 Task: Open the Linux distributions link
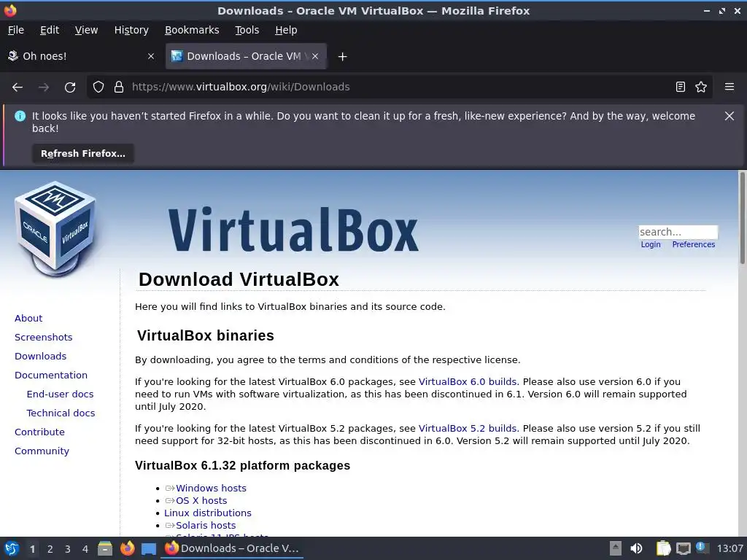point(208,513)
